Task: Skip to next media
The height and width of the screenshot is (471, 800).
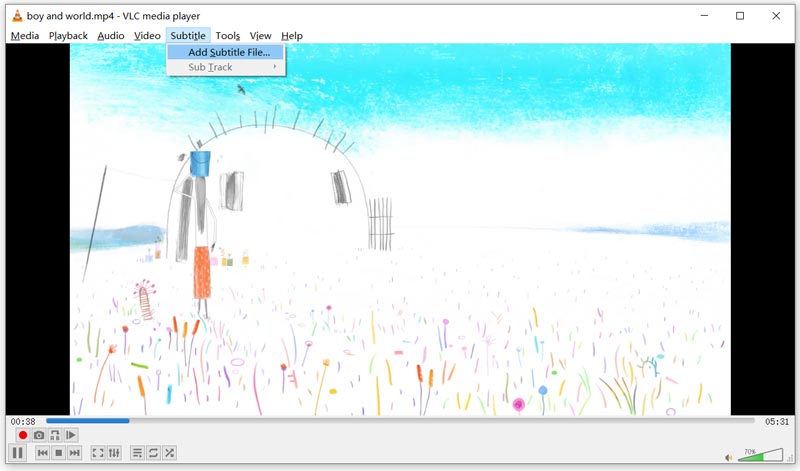Action: (x=74, y=453)
